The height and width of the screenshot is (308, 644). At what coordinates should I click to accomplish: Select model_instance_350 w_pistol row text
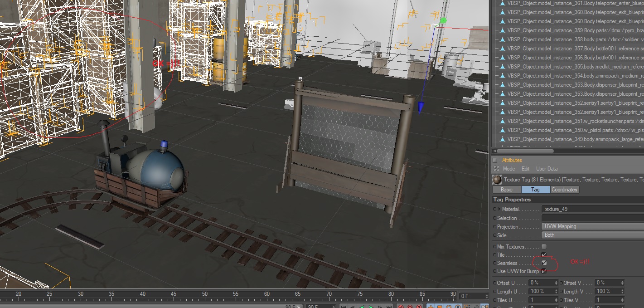click(576, 130)
